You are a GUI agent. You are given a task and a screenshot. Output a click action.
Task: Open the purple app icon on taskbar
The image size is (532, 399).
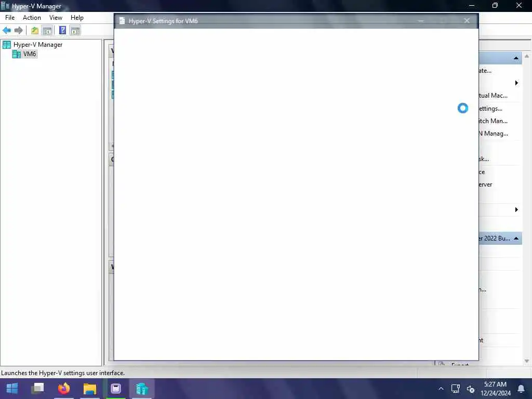pyautogui.click(x=116, y=389)
